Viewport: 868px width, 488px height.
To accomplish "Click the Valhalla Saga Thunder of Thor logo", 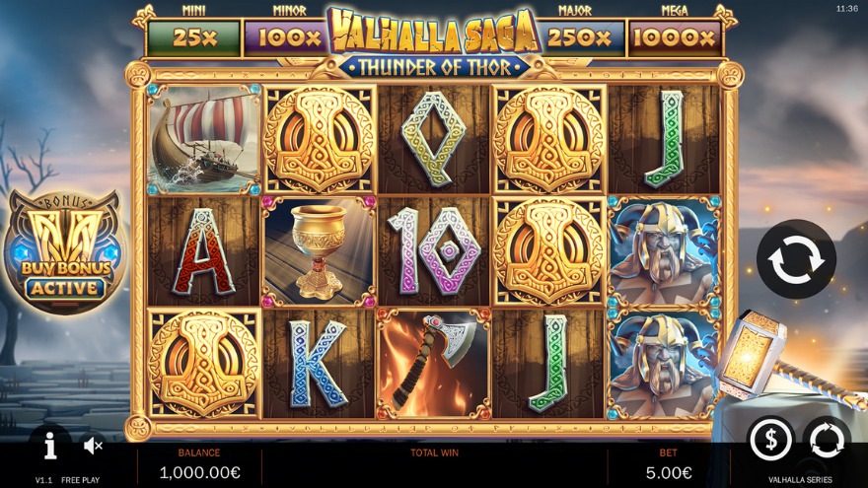I will point(434,43).
